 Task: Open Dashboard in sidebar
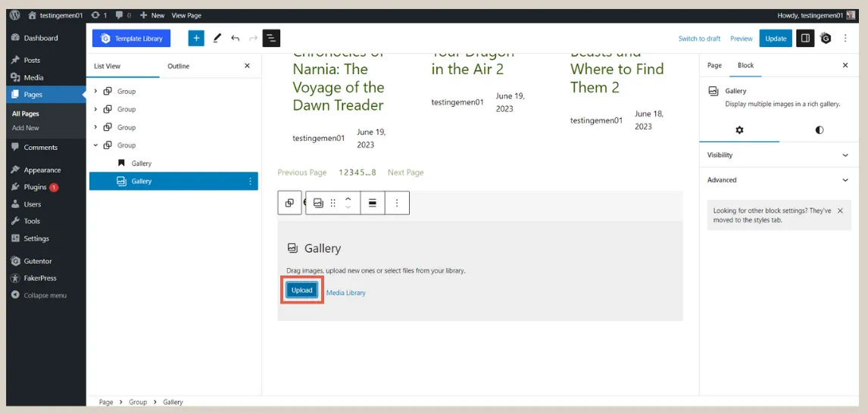pyautogui.click(x=46, y=38)
